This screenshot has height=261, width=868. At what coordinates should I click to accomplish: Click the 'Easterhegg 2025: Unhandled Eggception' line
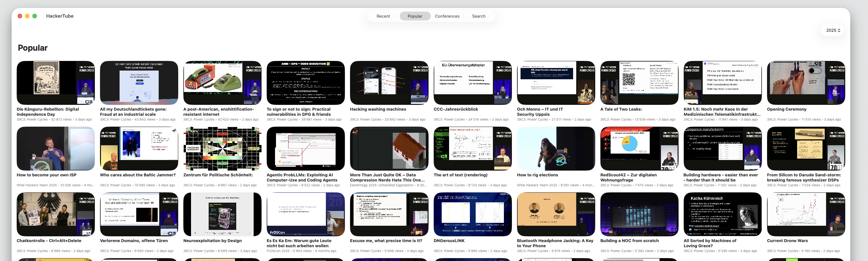tap(388, 185)
